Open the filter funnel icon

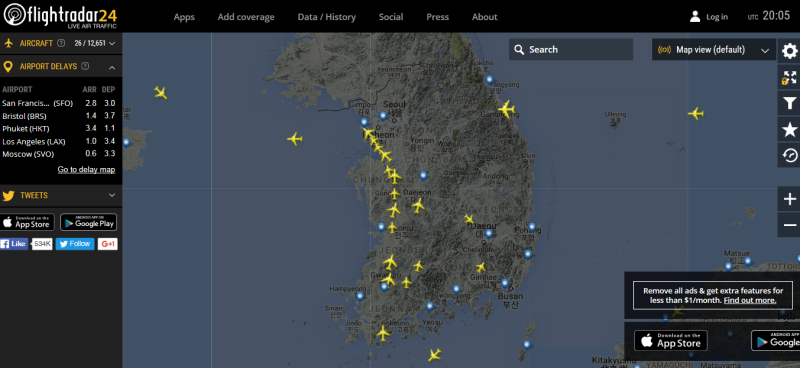click(789, 104)
